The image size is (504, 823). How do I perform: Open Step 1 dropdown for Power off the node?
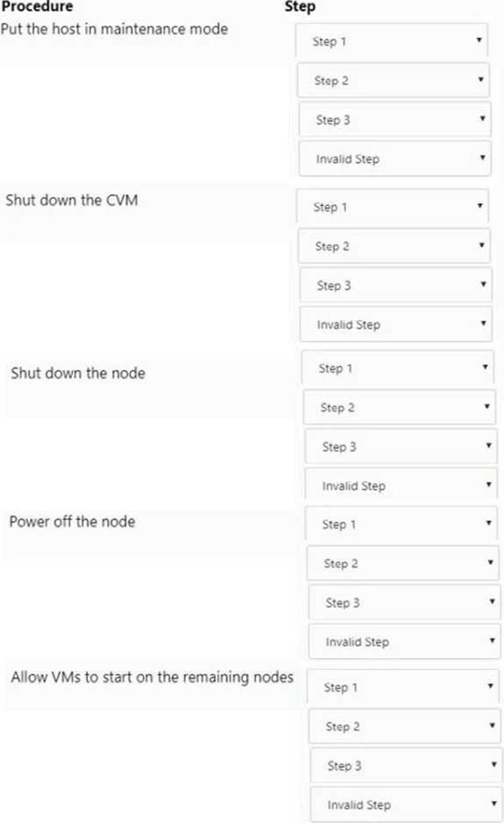tap(401, 524)
